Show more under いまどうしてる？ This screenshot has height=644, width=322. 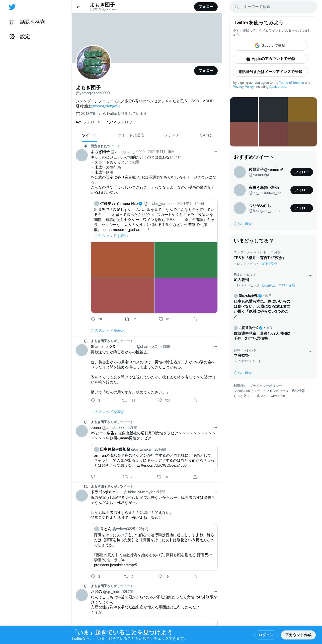(x=243, y=373)
